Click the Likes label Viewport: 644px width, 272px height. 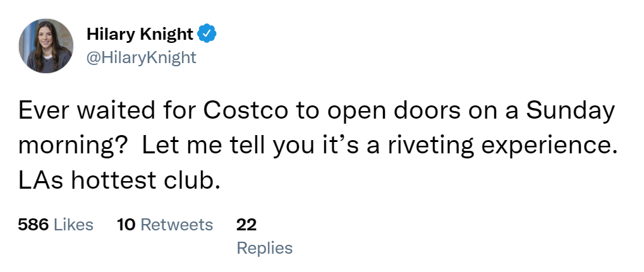(x=73, y=224)
